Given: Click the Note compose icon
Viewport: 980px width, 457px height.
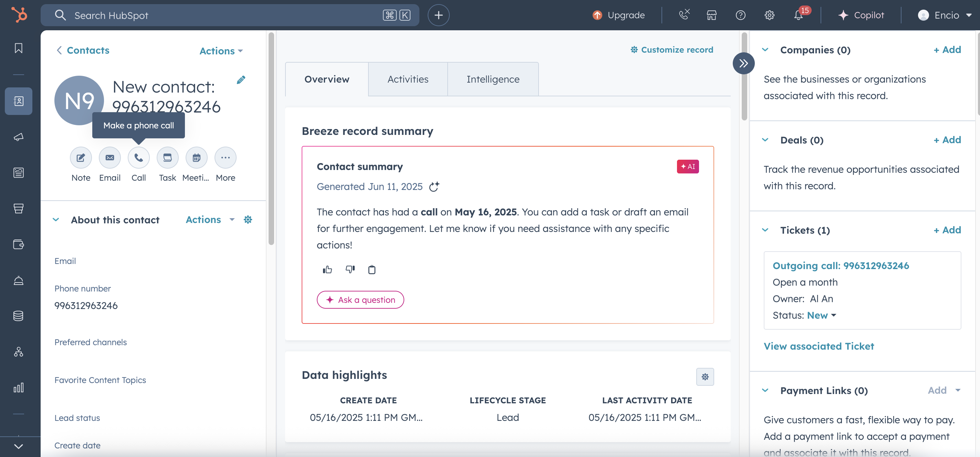Looking at the screenshot, I should coord(81,157).
